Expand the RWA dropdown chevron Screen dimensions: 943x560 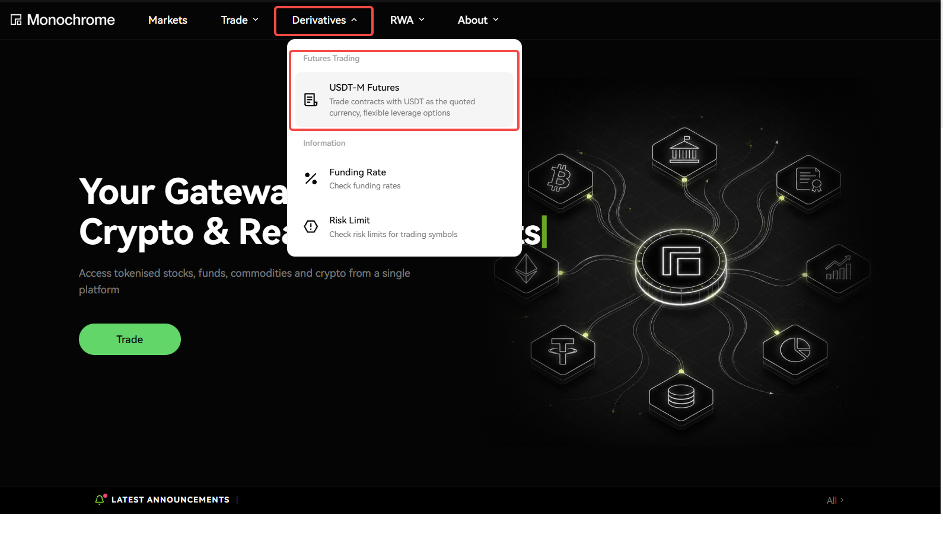(422, 20)
